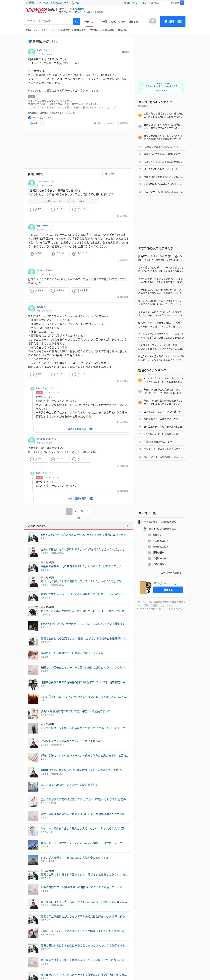Open 知恵袋トップ breadcrumb
This screenshot has height=980, width=210.
point(31,30)
